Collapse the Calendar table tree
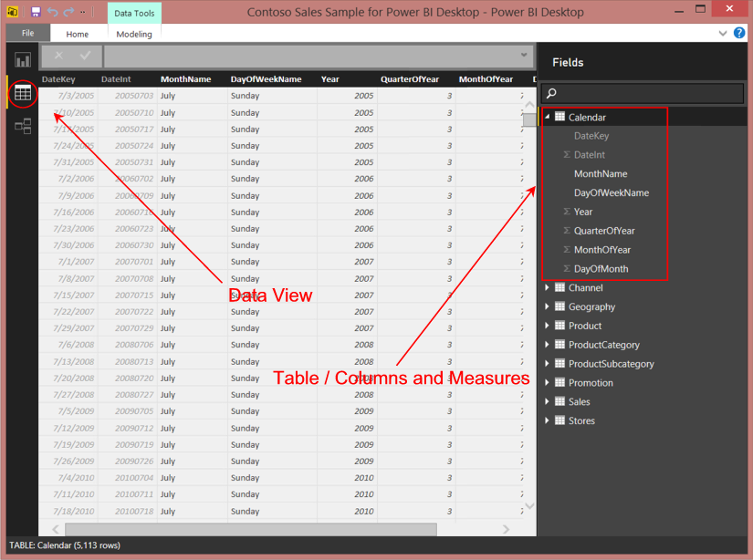 point(547,117)
